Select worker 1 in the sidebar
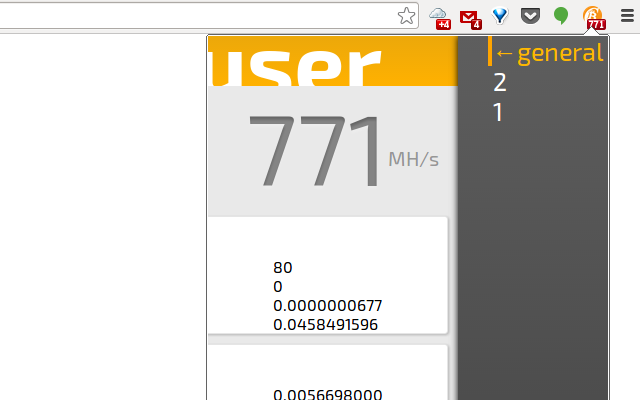 pos(498,112)
